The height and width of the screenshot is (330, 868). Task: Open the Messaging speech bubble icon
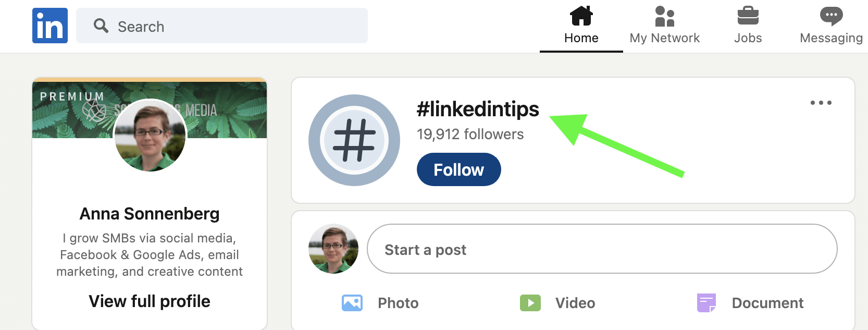(x=831, y=16)
